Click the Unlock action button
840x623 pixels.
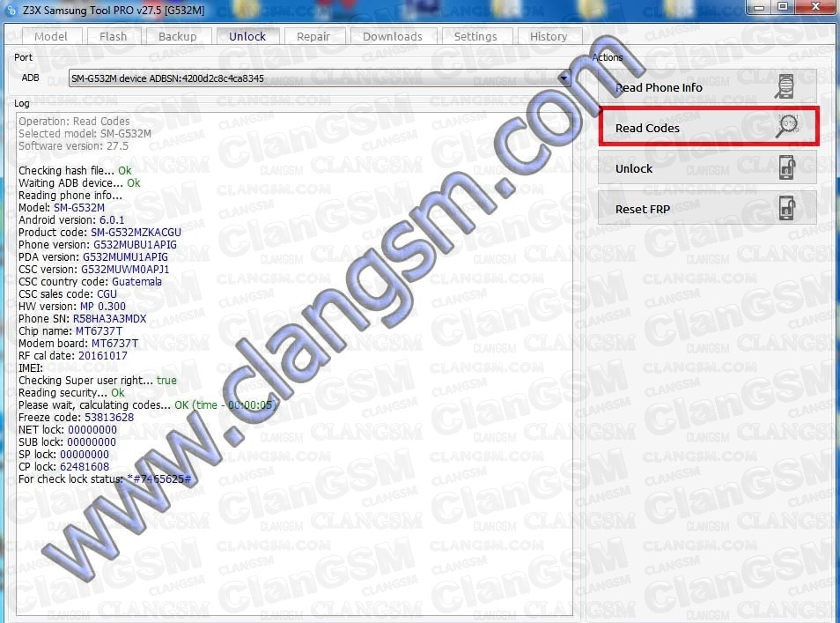(707, 168)
